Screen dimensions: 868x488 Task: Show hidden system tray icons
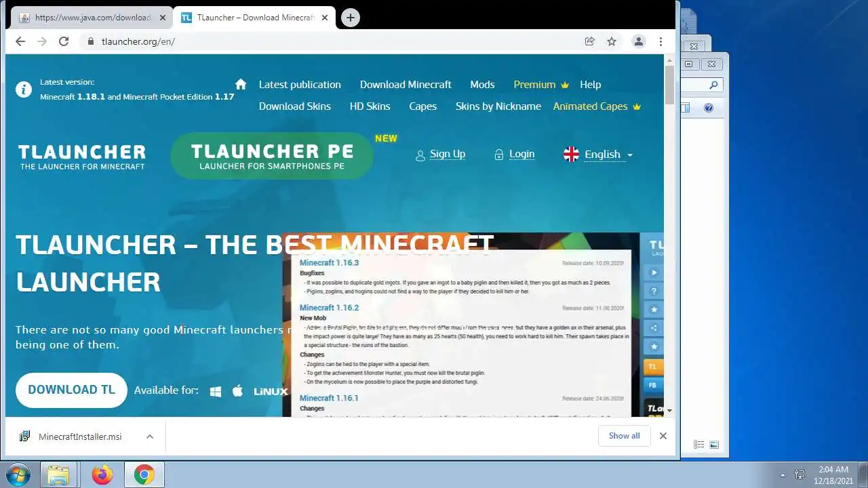(x=783, y=475)
